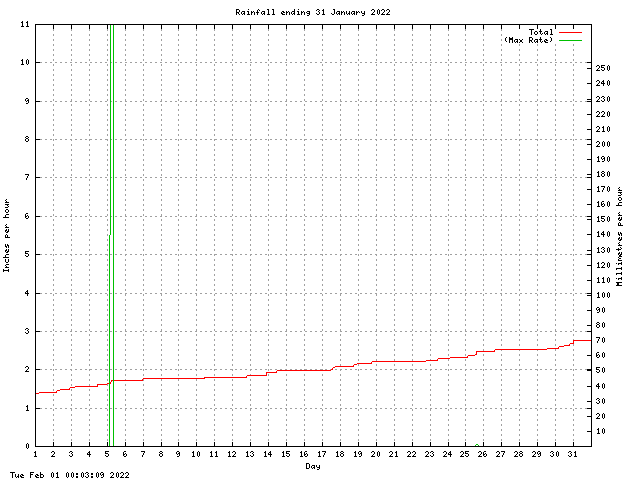
Task: Click the day "1" label on the x-axis
Action: tap(36, 454)
